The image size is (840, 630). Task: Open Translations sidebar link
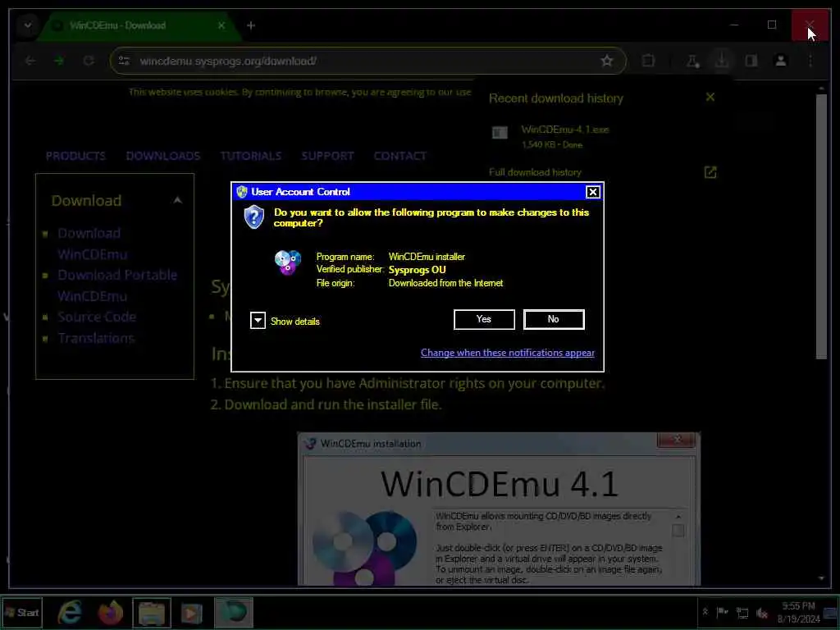click(96, 338)
